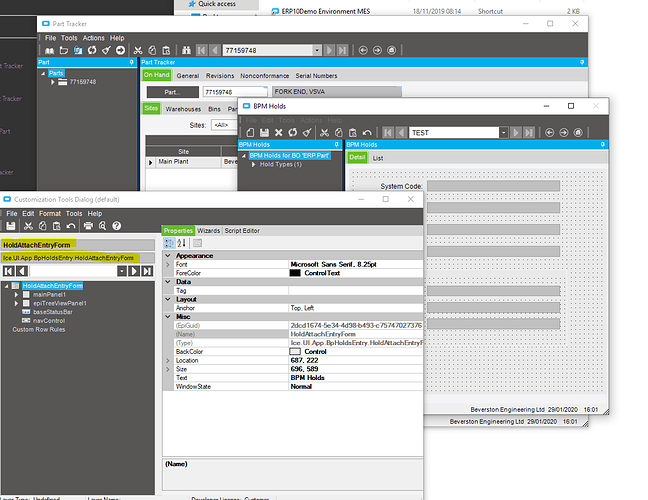Screen dimensions: 648x500
Task: Expand mainPanel1 tree node
Action: click(x=16, y=295)
